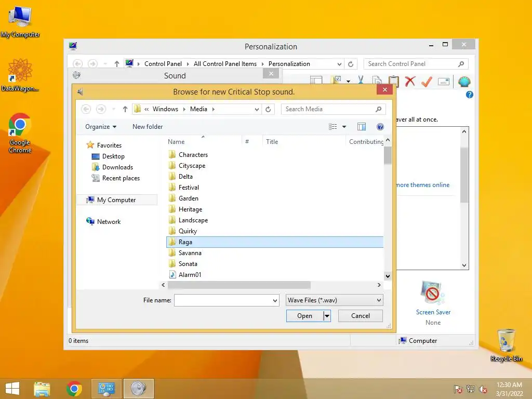Click the red X delete icon in toolbar
532x399 pixels.
tap(410, 81)
